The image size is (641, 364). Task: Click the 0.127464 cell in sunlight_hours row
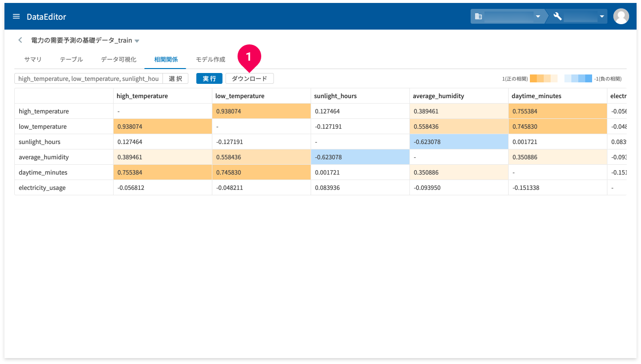[x=162, y=142]
